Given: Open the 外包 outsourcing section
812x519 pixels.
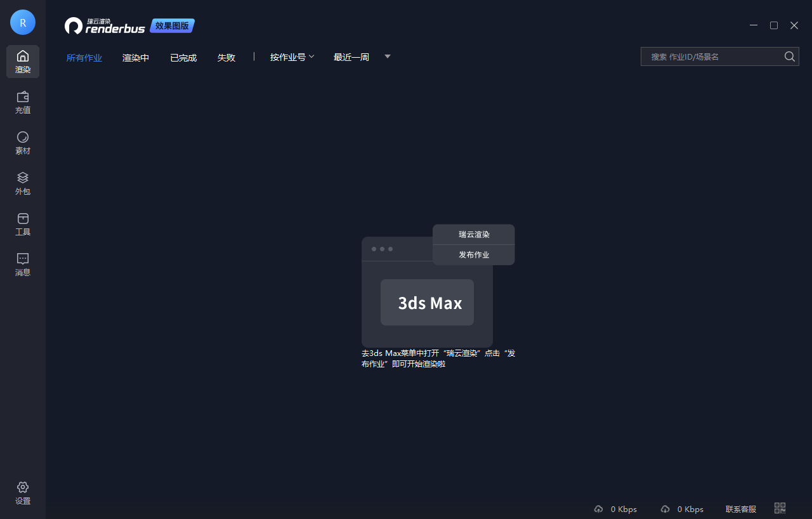Looking at the screenshot, I should pos(23,183).
